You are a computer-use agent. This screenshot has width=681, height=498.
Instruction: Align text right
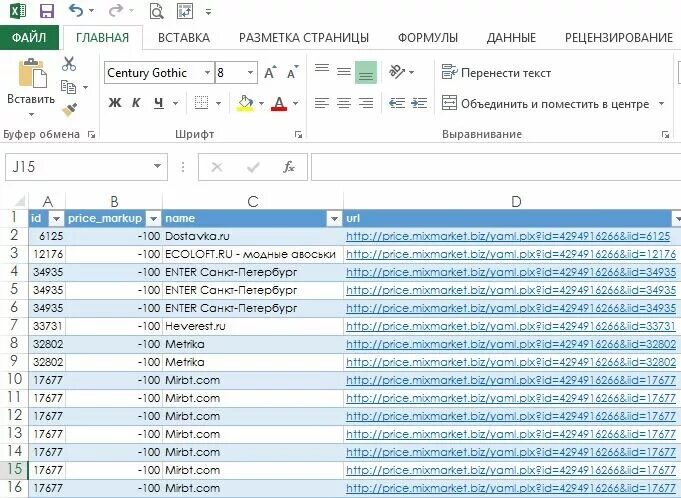point(366,103)
